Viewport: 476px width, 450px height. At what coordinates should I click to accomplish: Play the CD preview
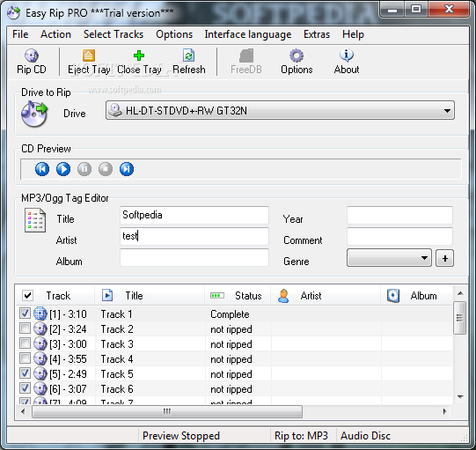(63, 169)
